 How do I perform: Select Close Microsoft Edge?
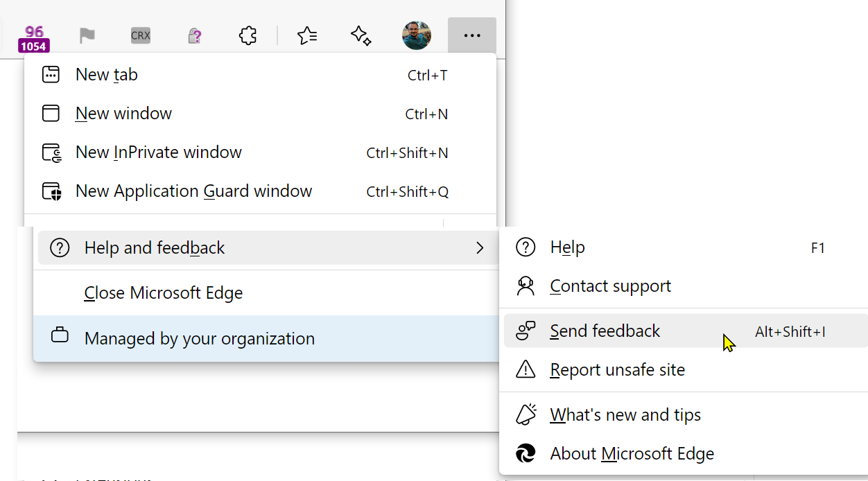point(164,293)
